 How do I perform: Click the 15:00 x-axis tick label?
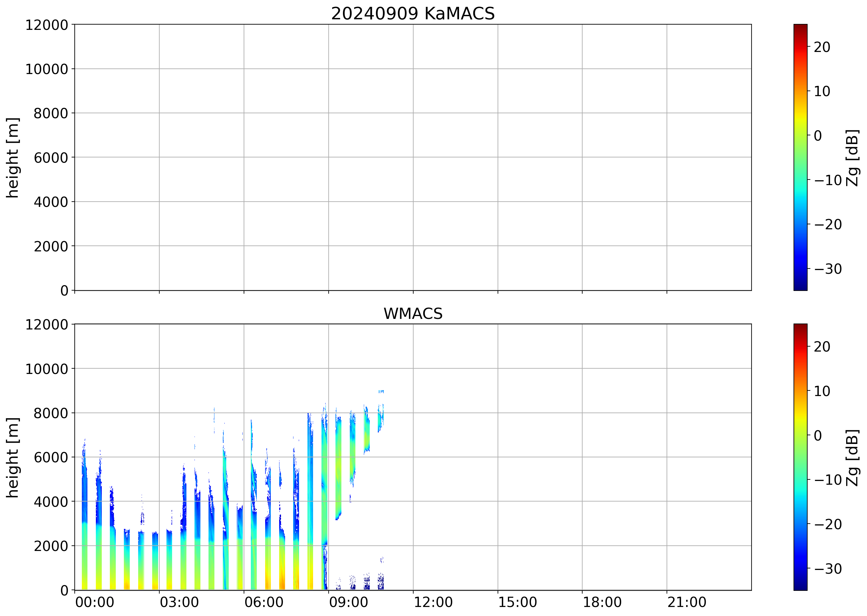(517, 602)
